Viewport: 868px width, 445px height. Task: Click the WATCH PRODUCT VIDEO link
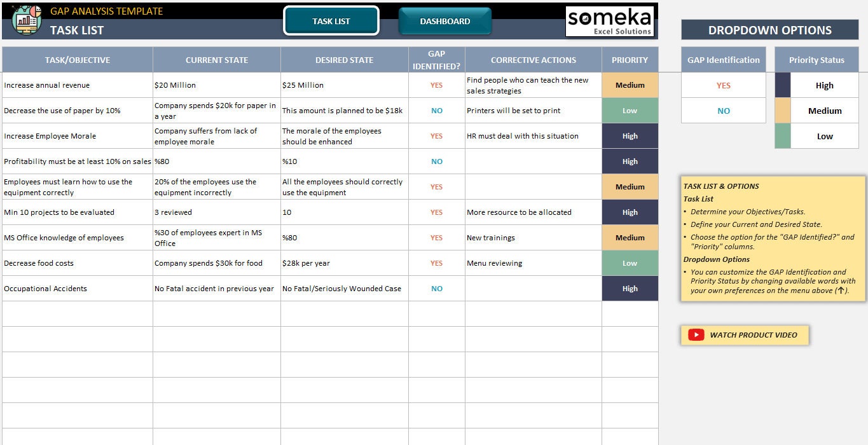[754, 335]
